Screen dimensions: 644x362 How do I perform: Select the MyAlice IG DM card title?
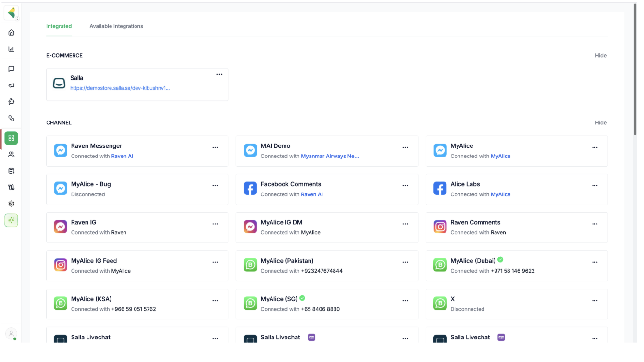pos(282,223)
